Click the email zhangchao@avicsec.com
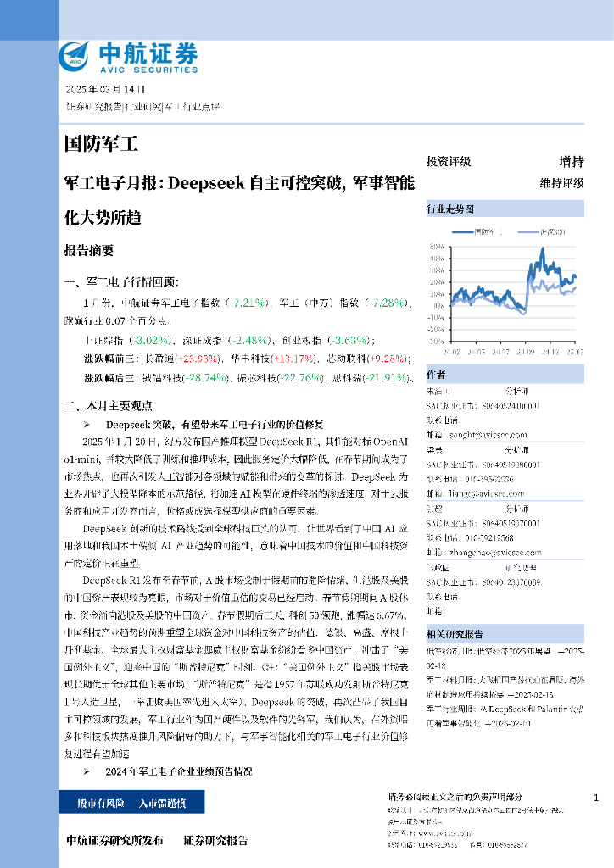 click(495, 553)
